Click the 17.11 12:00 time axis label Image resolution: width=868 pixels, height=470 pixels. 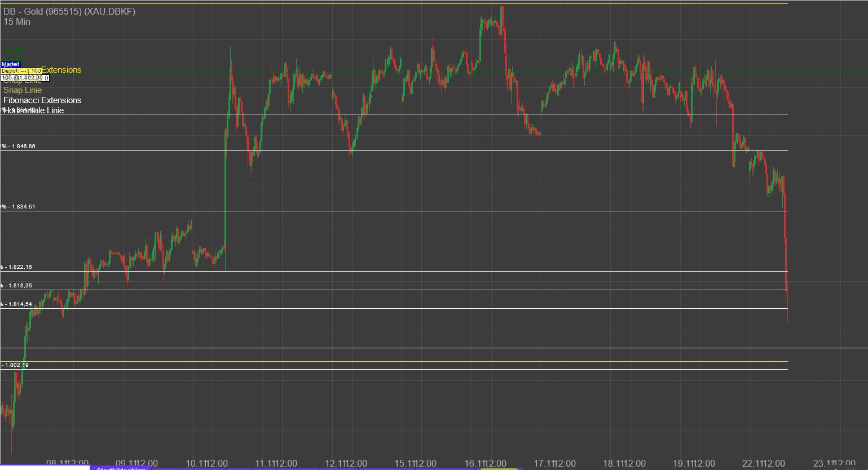554,464
